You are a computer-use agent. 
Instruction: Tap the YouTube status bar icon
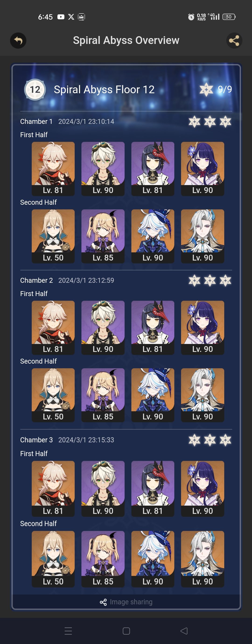[x=61, y=17]
